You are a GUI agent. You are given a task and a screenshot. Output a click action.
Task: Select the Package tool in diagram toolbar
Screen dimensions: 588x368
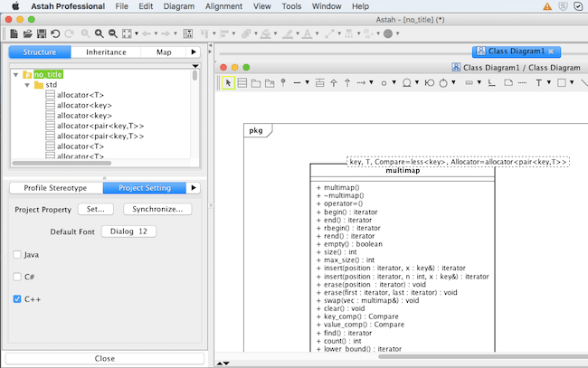256,83
